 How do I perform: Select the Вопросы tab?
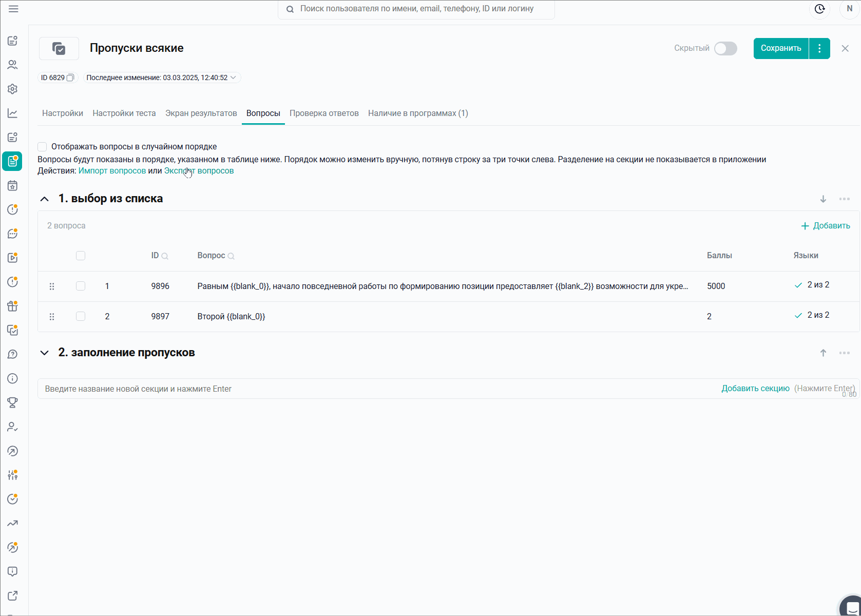tap(263, 113)
